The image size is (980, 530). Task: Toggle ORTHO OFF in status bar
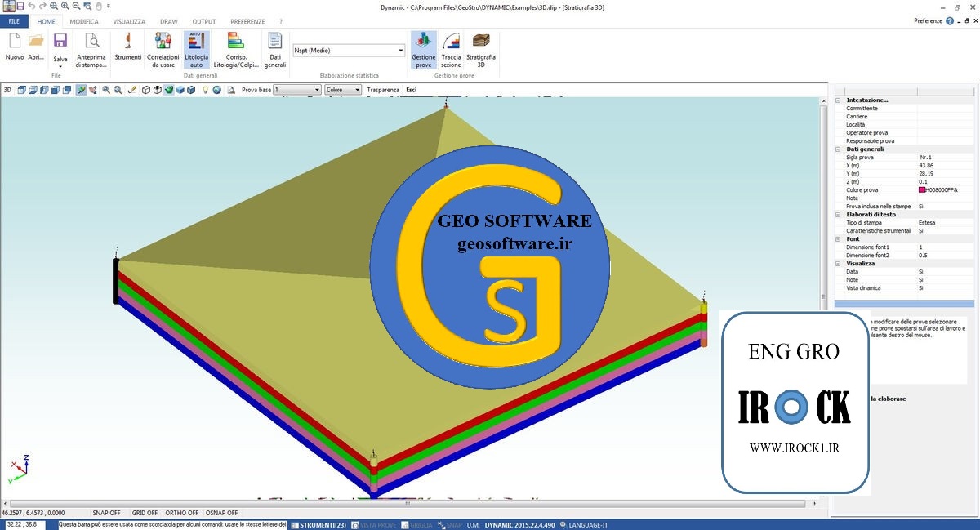tap(181, 513)
